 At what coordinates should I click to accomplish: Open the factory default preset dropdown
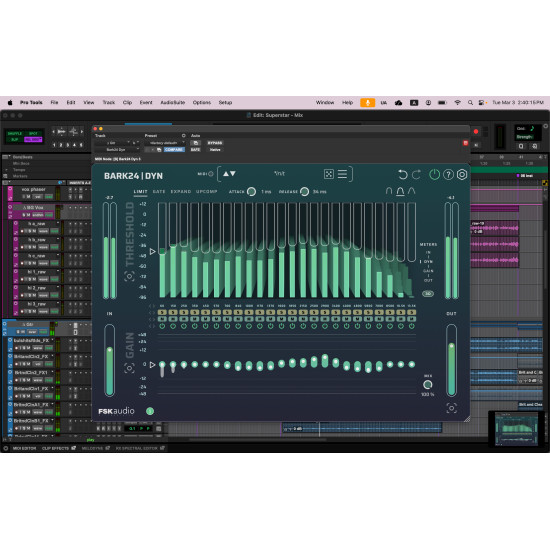[x=165, y=143]
